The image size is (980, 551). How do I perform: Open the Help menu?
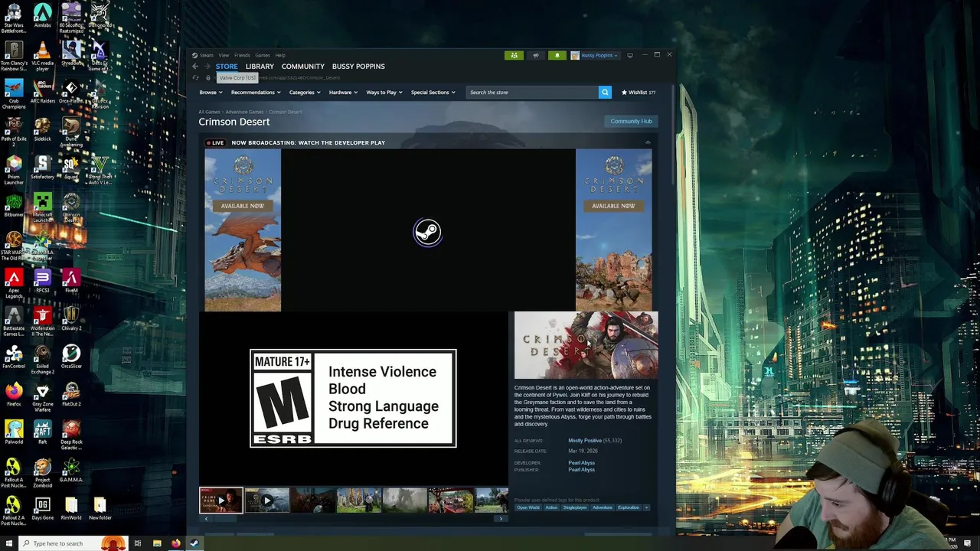[x=280, y=55]
